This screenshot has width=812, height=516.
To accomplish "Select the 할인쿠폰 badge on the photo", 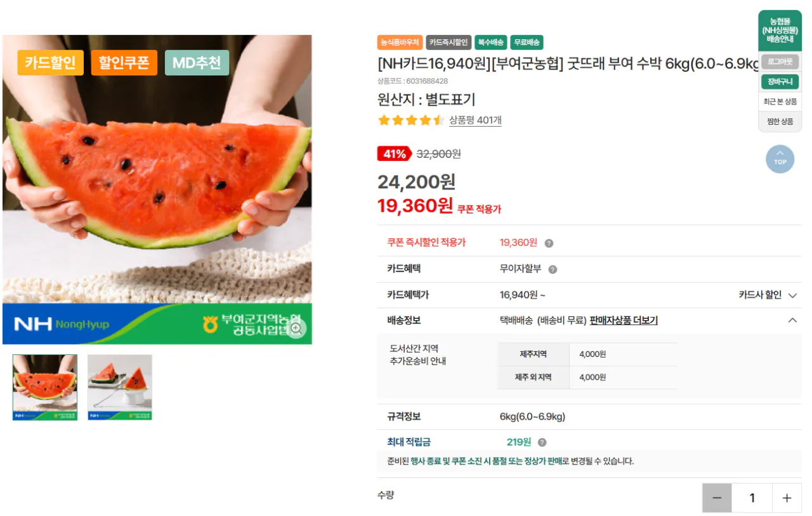I will point(124,63).
